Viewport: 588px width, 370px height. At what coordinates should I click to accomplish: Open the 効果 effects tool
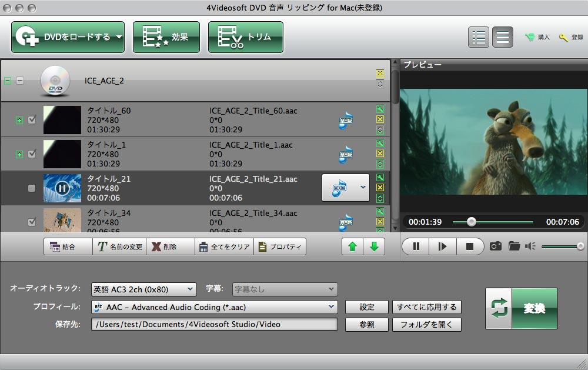pos(166,37)
